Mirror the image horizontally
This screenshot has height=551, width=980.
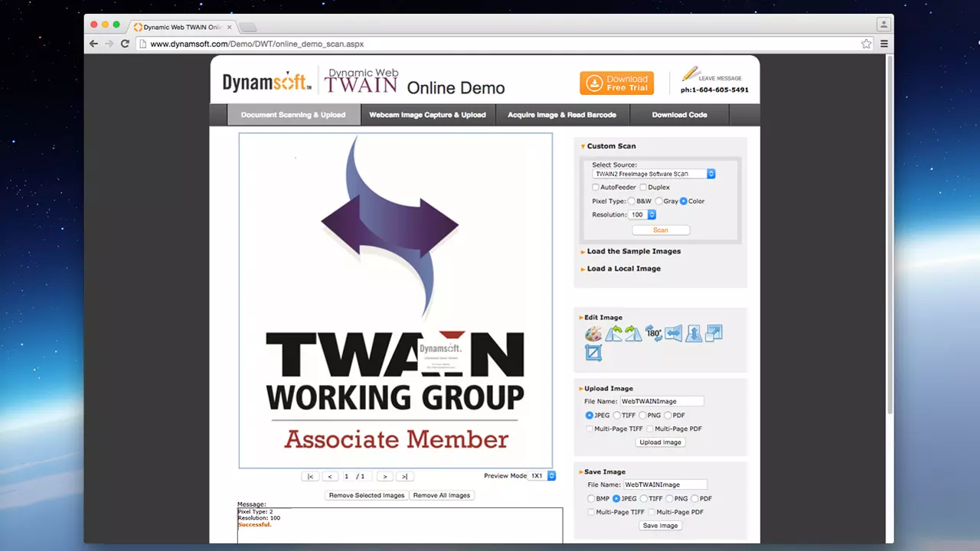(673, 334)
